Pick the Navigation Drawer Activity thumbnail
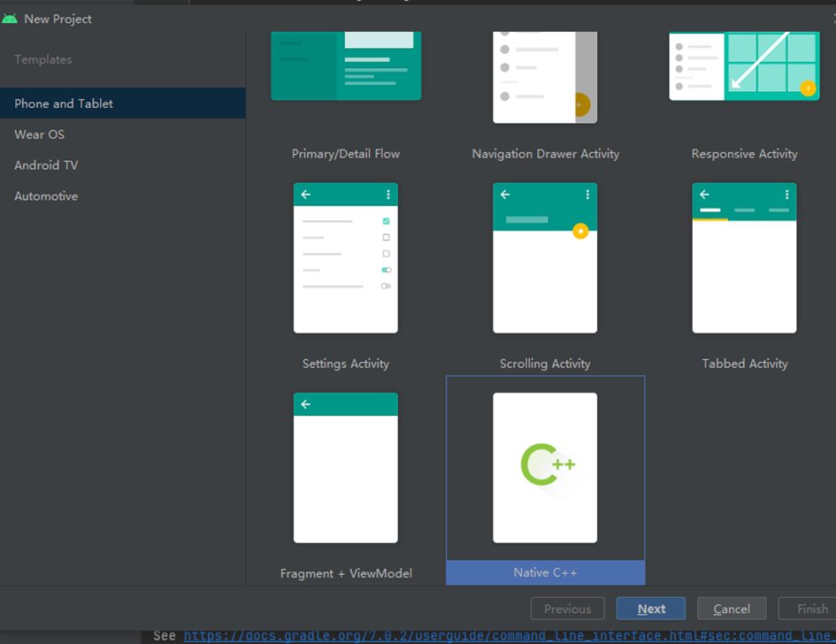The height and width of the screenshot is (644, 836). (545, 77)
